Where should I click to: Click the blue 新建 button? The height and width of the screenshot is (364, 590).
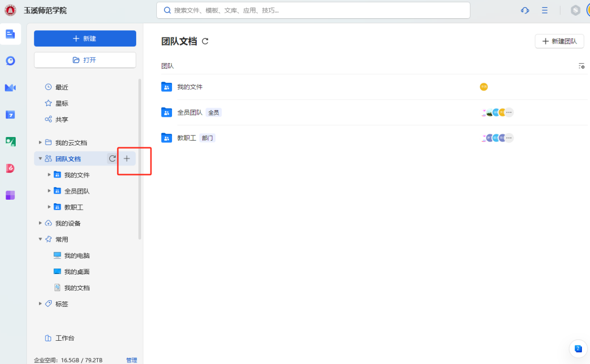click(85, 38)
